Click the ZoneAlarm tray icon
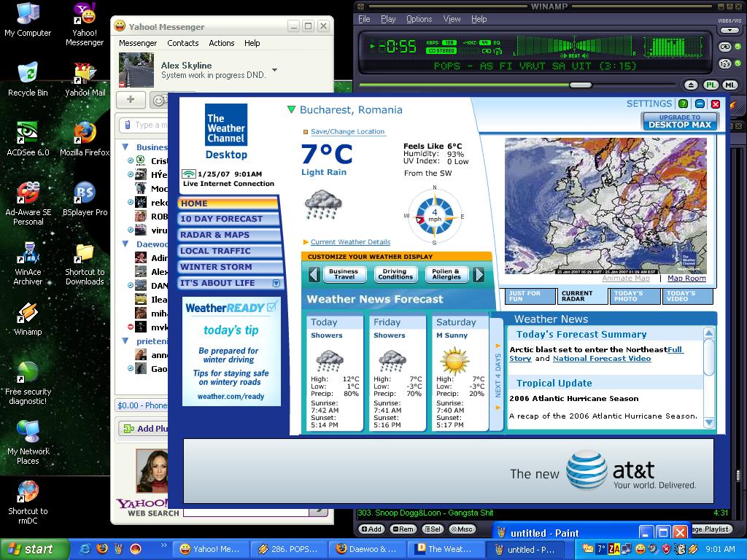This screenshot has height=560, width=747. pyautogui.click(x=616, y=549)
